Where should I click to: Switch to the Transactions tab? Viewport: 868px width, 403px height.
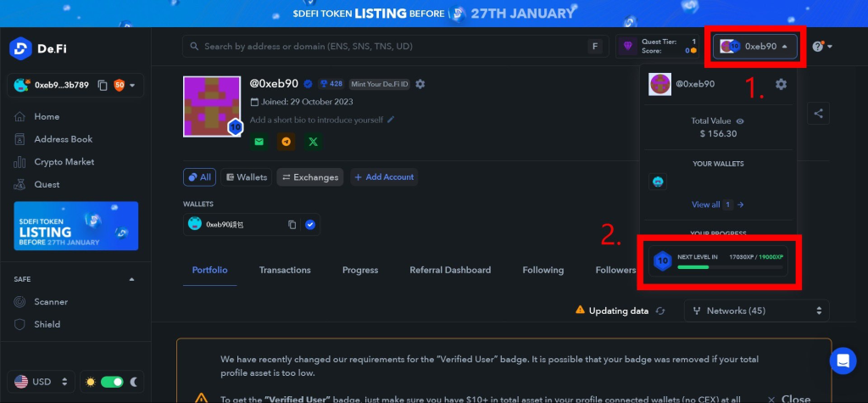point(285,270)
